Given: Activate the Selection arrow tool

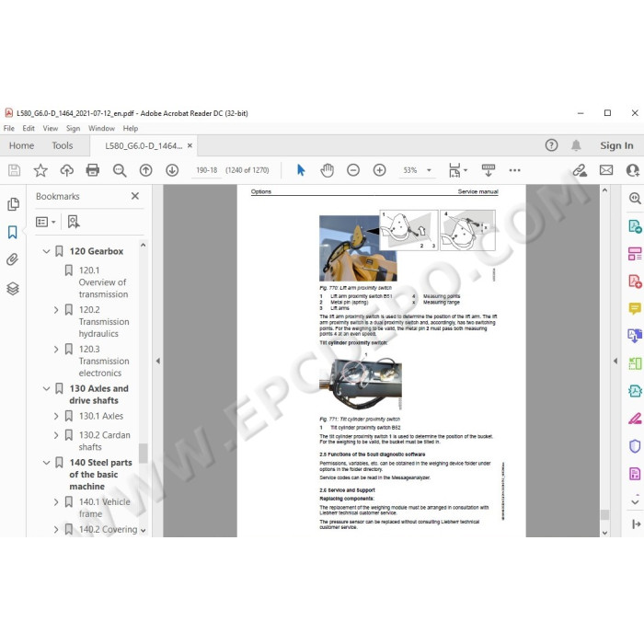Looking at the screenshot, I should click(301, 170).
